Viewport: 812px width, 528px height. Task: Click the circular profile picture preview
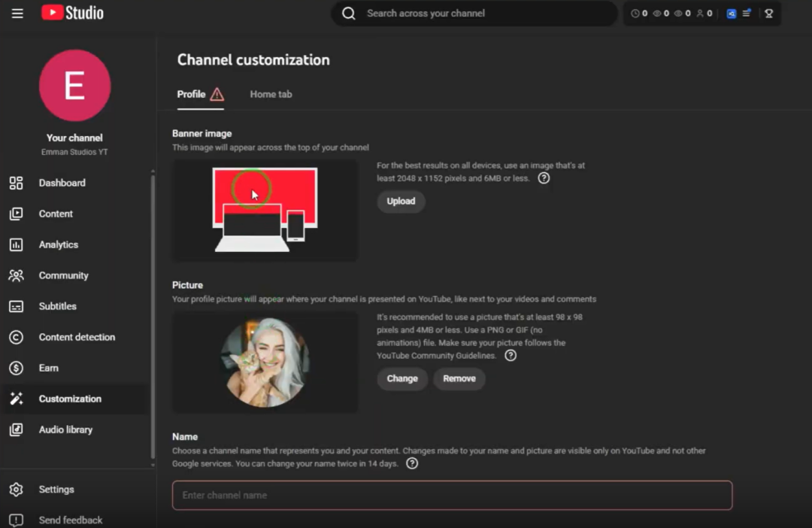click(x=264, y=362)
